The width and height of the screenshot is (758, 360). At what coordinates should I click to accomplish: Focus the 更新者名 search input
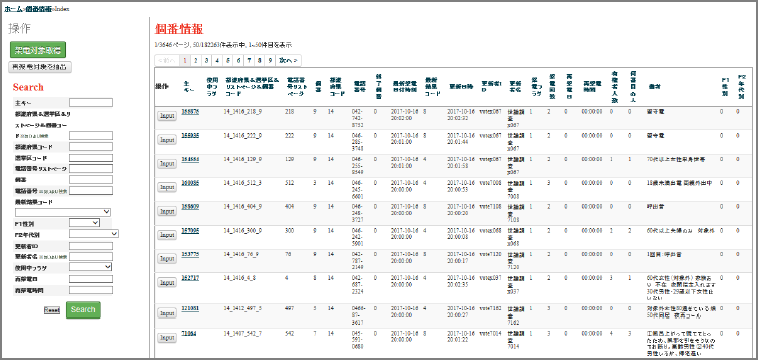[x=91, y=256]
